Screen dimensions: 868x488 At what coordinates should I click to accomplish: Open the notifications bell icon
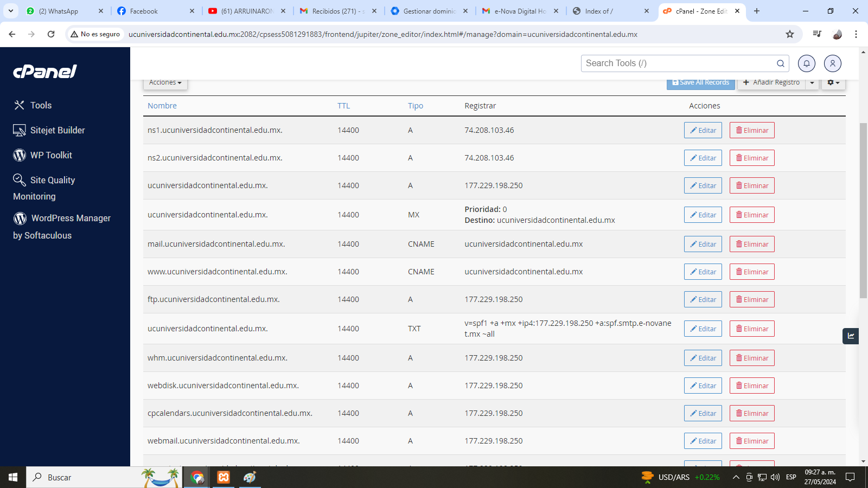[x=806, y=63]
